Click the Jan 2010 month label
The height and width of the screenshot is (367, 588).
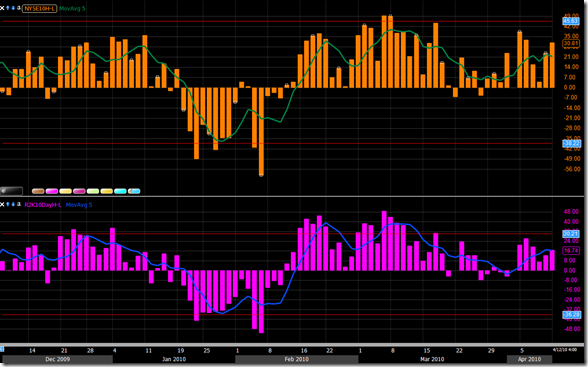pyautogui.click(x=174, y=359)
